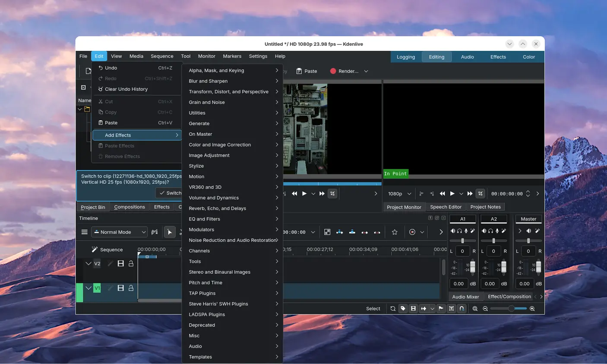Open Sequence effects wand icon
Image resolution: width=607 pixels, height=364 pixels.
click(x=95, y=250)
